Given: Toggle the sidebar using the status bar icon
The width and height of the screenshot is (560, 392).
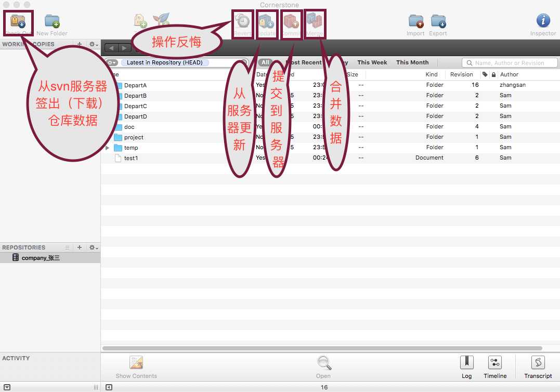Looking at the screenshot, I should click(109, 387).
